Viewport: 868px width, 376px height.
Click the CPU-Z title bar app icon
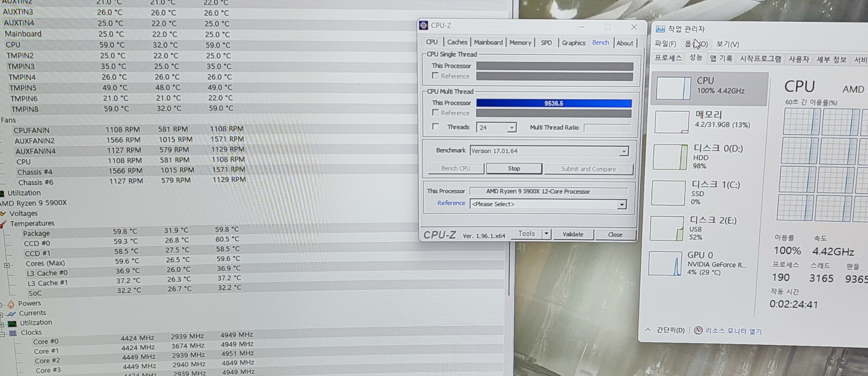(424, 25)
